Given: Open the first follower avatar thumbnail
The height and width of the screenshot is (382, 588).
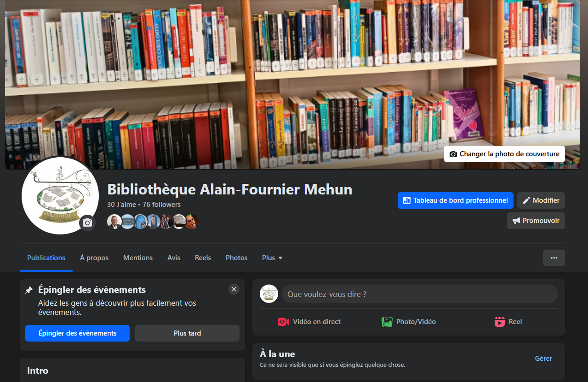Looking at the screenshot, I should click(114, 222).
